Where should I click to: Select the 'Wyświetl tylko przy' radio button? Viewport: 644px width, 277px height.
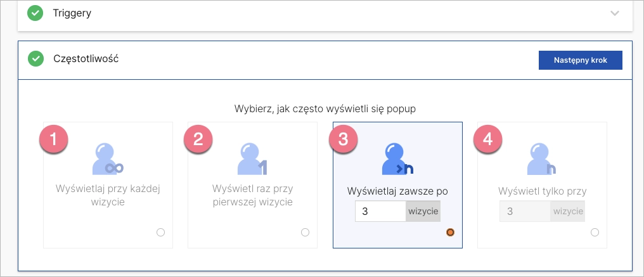[x=595, y=233]
